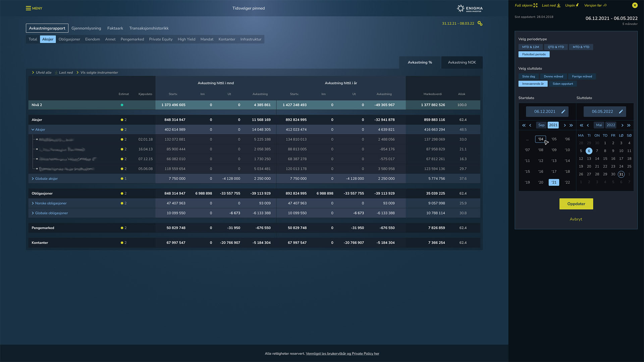Choose Siden oppstart end date option

pyautogui.click(x=562, y=84)
